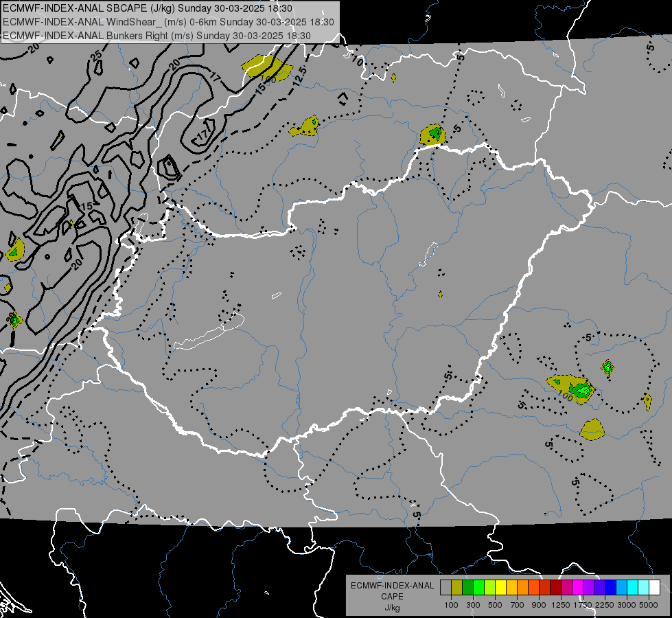Click the 900 legend tick label

(x=539, y=605)
